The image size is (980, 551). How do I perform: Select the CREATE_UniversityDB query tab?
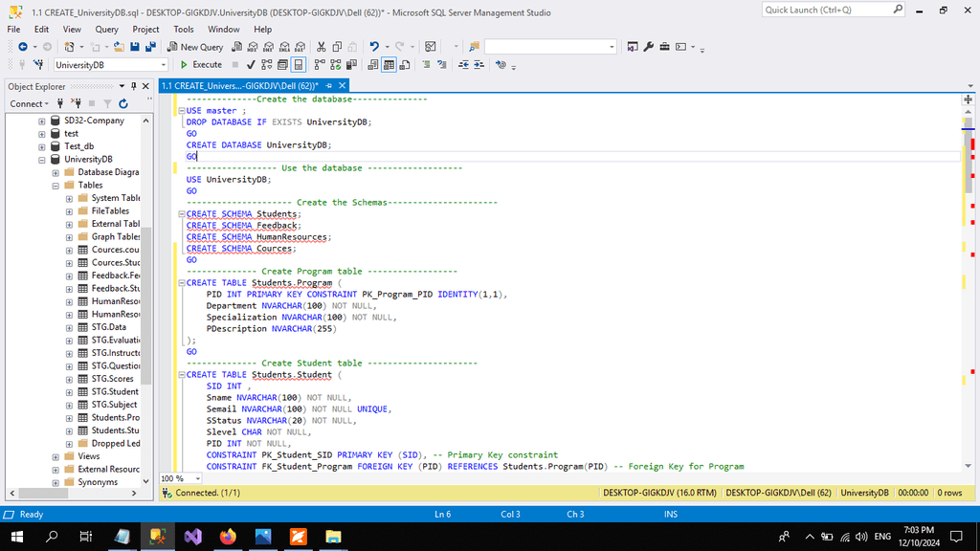(x=240, y=85)
